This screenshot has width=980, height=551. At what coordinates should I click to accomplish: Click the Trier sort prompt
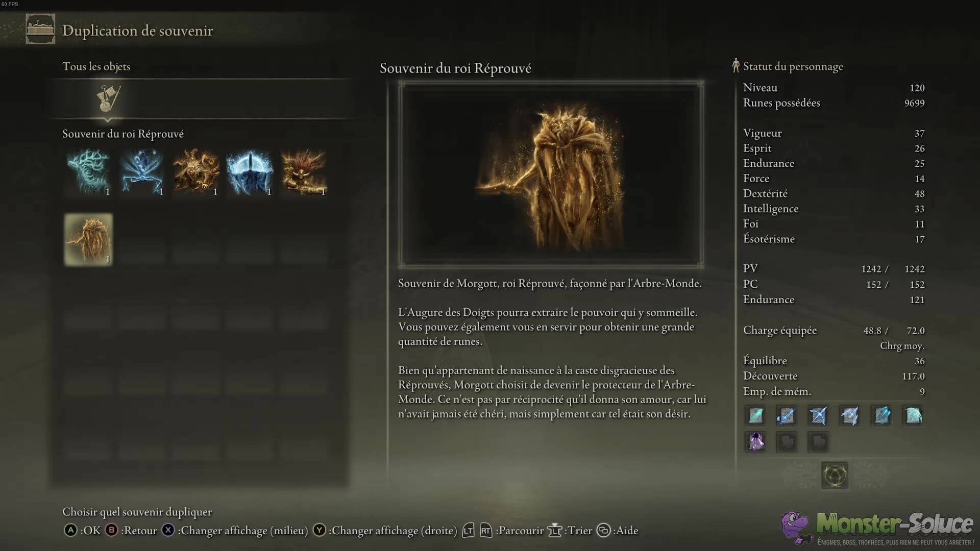570,531
